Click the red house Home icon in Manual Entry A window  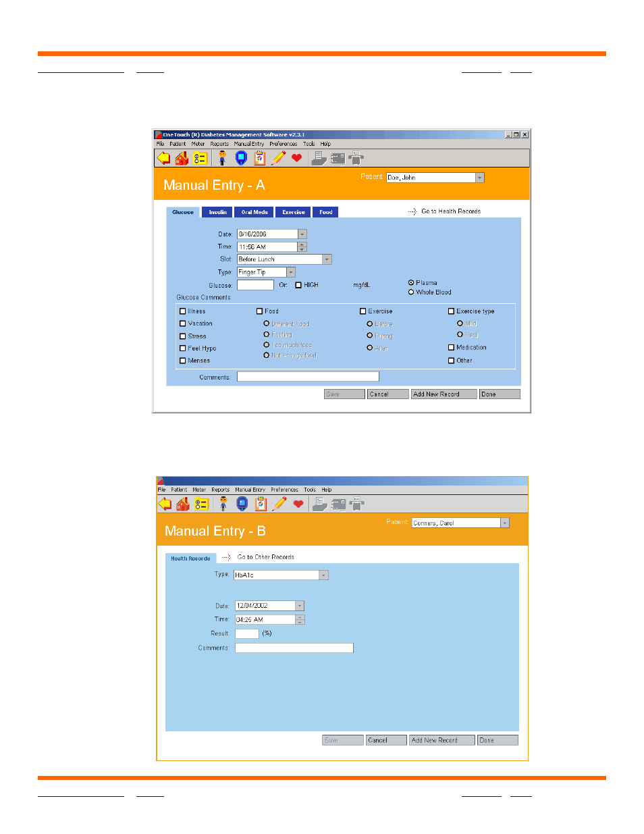[182, 158]
